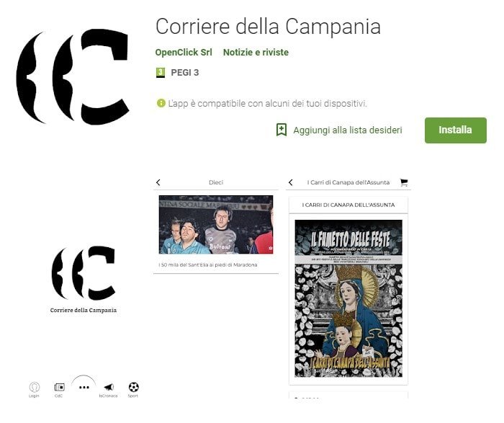Screen dimensions: 504x423
Task: Open the large Corriere della Campania app logo
Action: tap(72, 76)
